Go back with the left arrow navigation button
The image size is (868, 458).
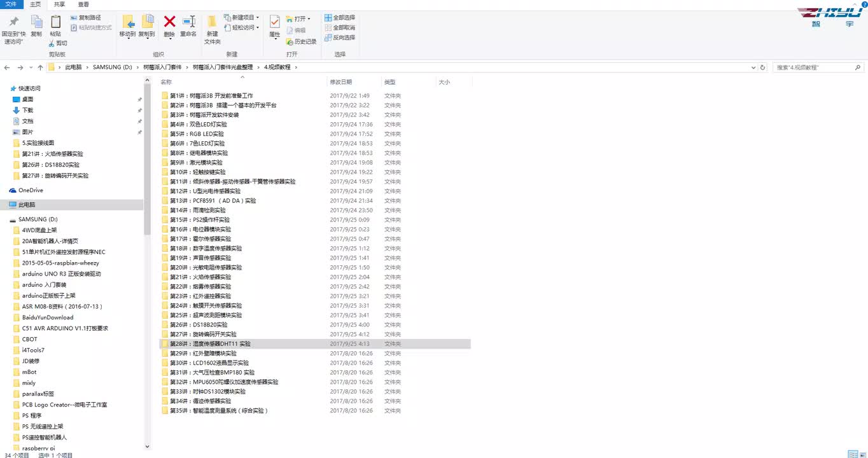[7, 67]
